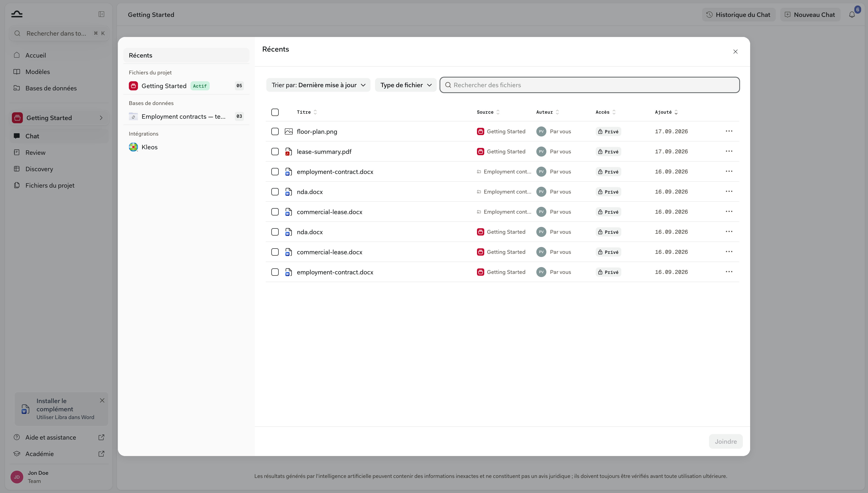Viewport: 868px width, 493px height.
Task: Check the lease-summary.pdf row checkbox
Action: pyautogui.click(x=275, y=151)
